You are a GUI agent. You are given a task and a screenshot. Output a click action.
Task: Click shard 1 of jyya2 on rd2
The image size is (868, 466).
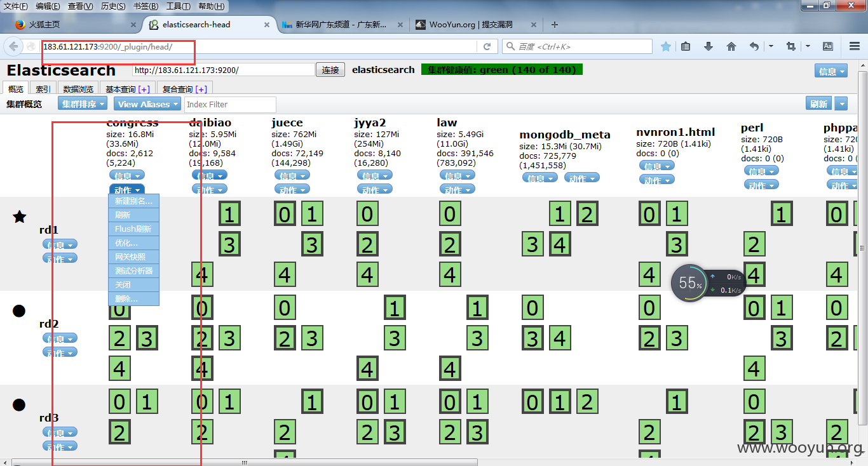pos(395,308)
